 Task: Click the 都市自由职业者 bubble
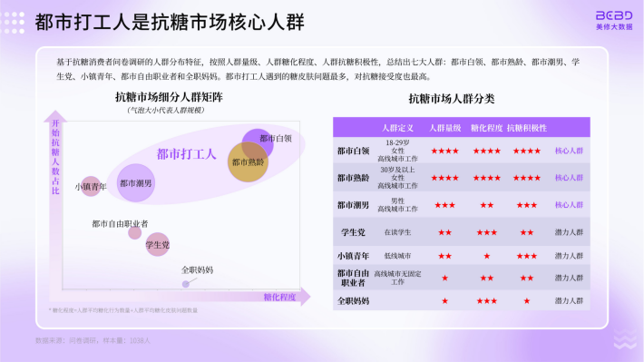134,233
